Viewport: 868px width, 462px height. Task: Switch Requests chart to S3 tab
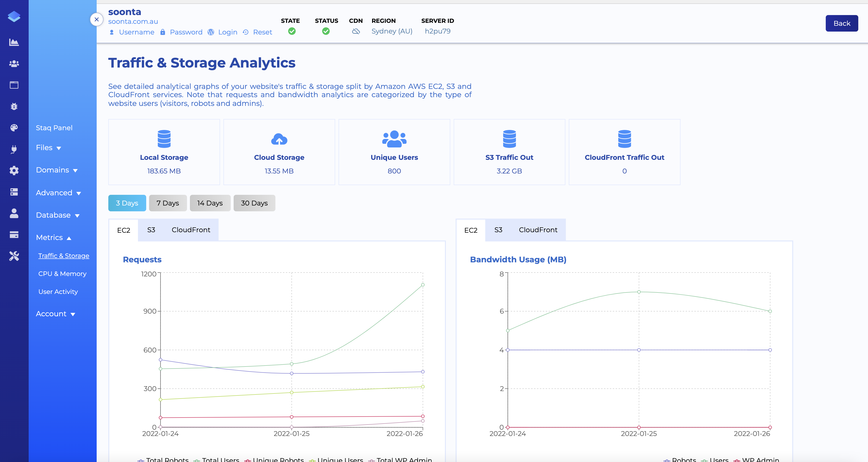(151, 230)
